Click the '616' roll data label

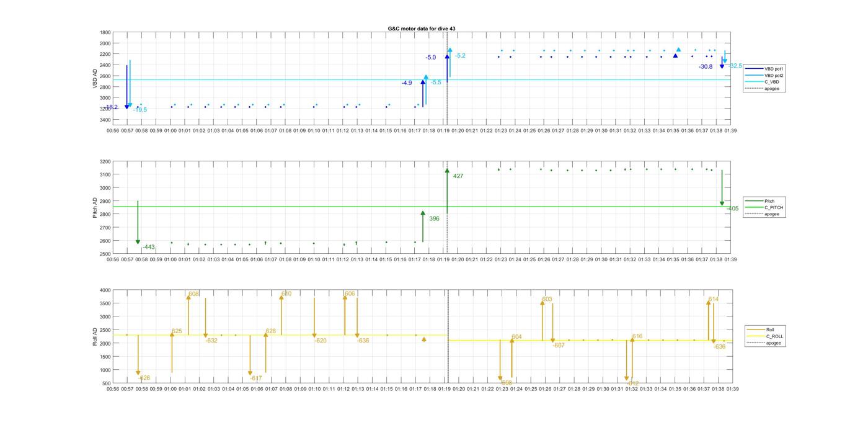point(637,336)
